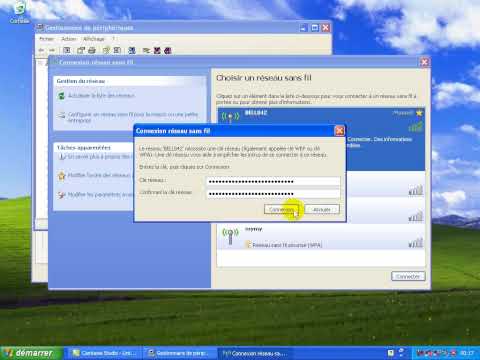Click the Connexion button in the key dialog
This screenshot has height=360, width=480.
[x=281, y=209]
